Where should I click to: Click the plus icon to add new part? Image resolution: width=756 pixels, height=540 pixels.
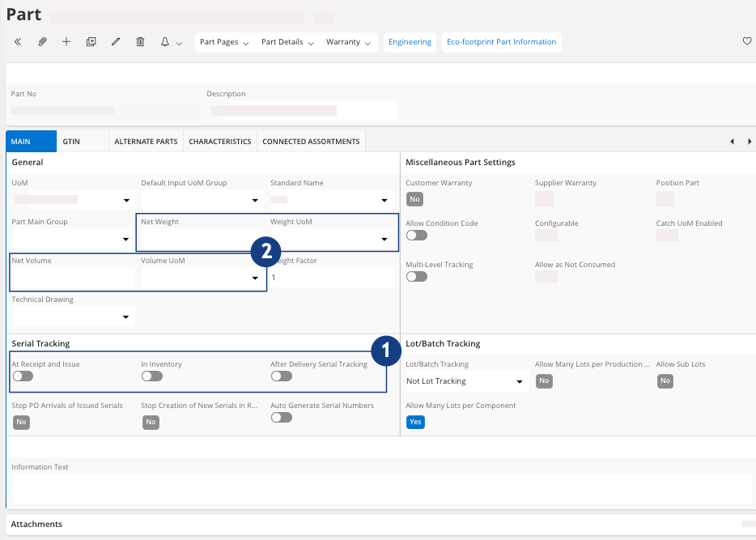[x=66, y=42]
